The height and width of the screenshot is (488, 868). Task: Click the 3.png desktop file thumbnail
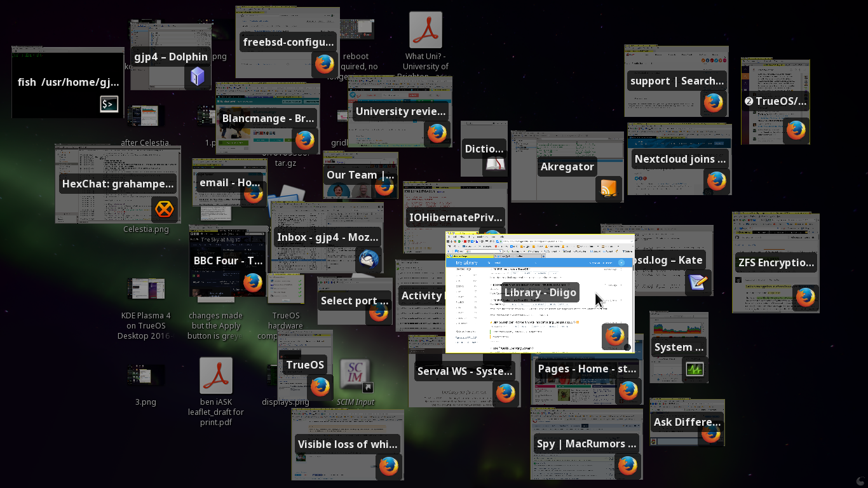tap(146, 374)
